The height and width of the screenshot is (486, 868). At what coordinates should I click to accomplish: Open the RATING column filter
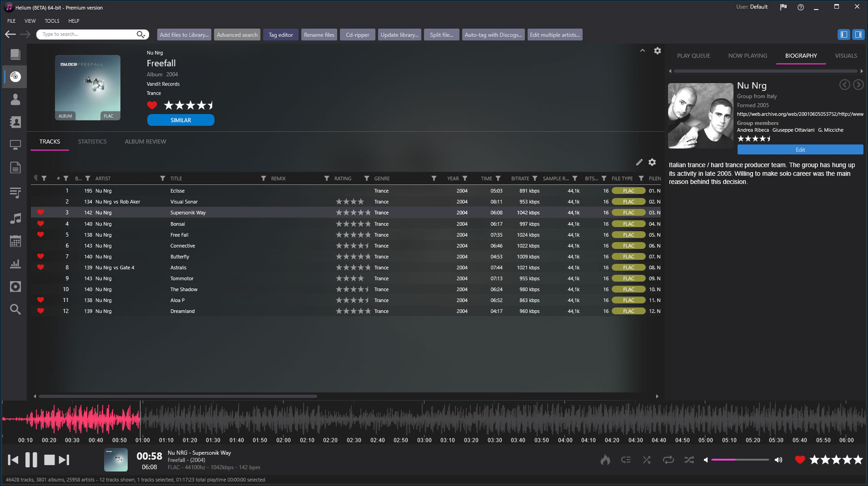pyautogui.click(x=366, y=179)
